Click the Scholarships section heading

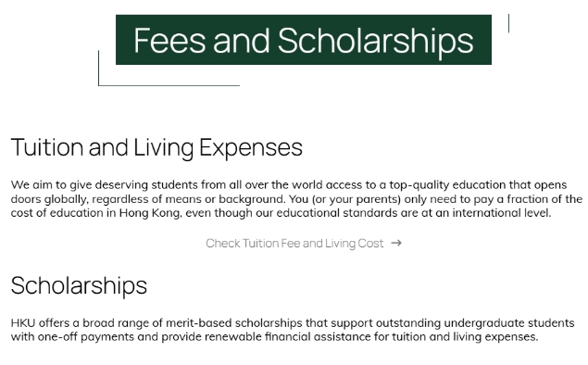(79, 286)
